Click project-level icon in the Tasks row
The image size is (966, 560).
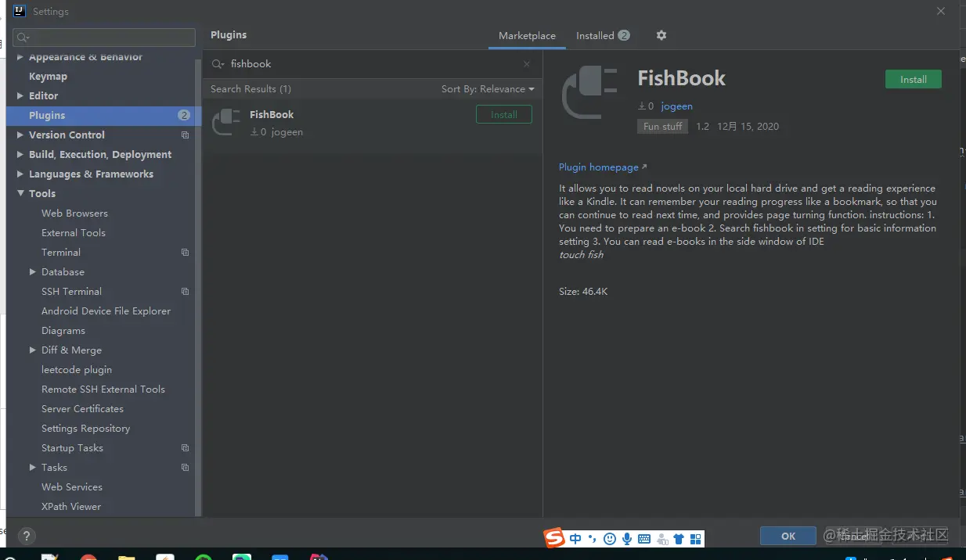tap(186, 468)
